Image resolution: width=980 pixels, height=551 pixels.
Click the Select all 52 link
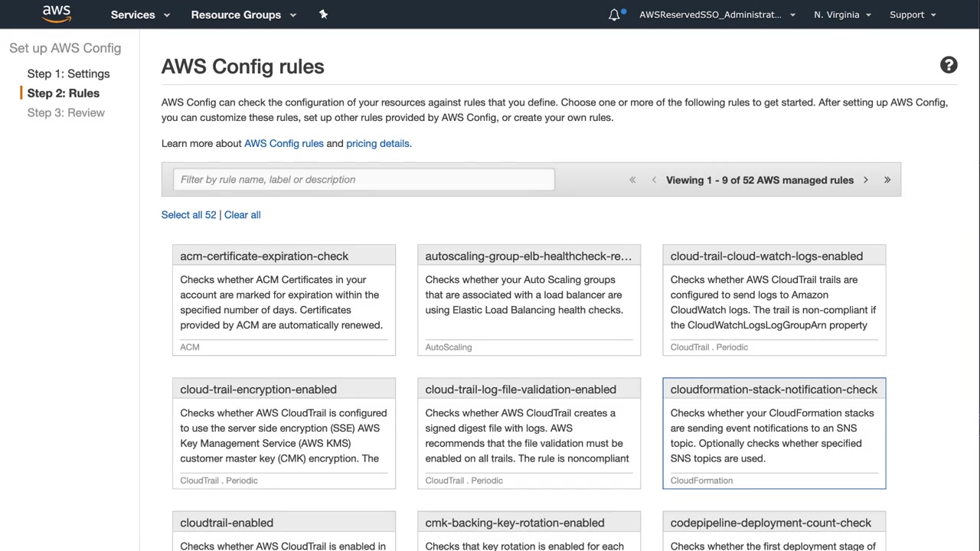188,215
